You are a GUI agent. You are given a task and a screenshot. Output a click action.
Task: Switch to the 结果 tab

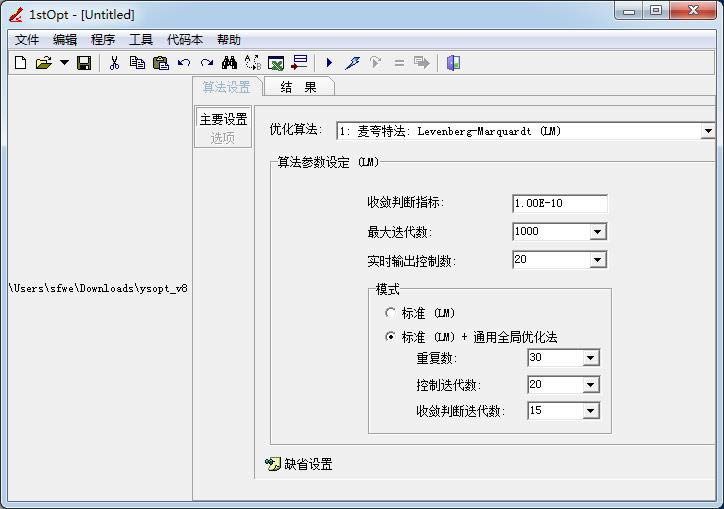click(x=299, y=87)
